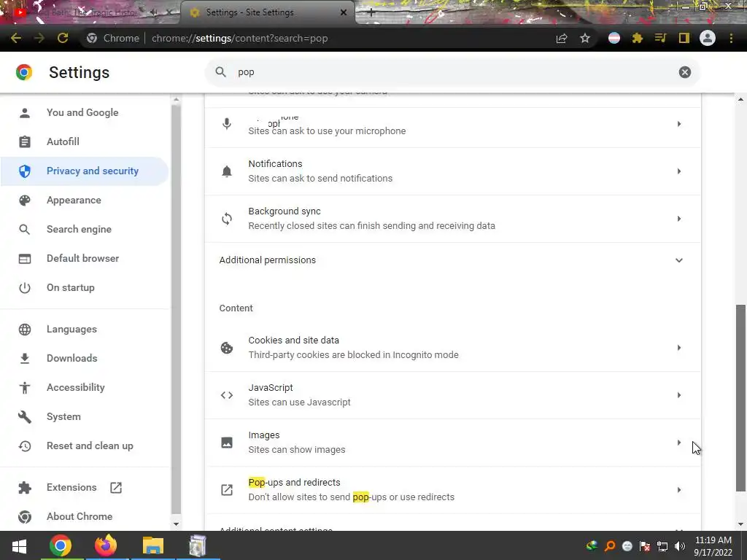Toggle the side panel icon
Image resolution: width=747 pixels, height=560 pixels.
coord(684,38)
